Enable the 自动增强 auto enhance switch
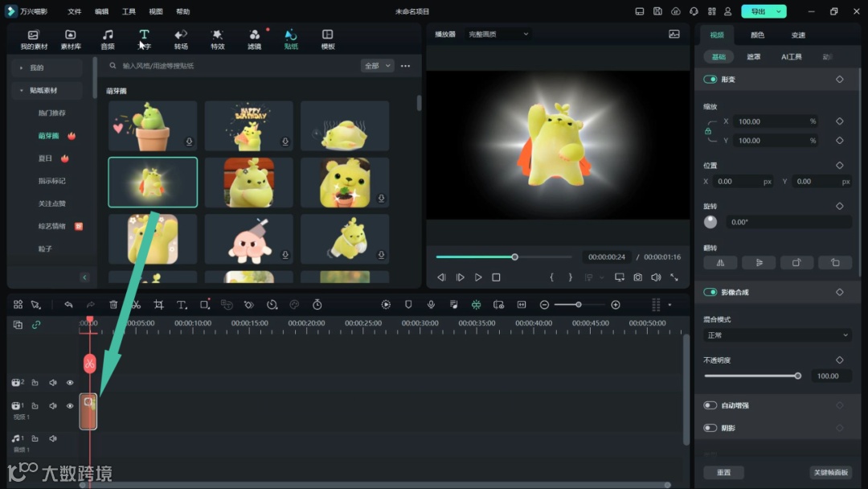 click(x=710, y=405)
